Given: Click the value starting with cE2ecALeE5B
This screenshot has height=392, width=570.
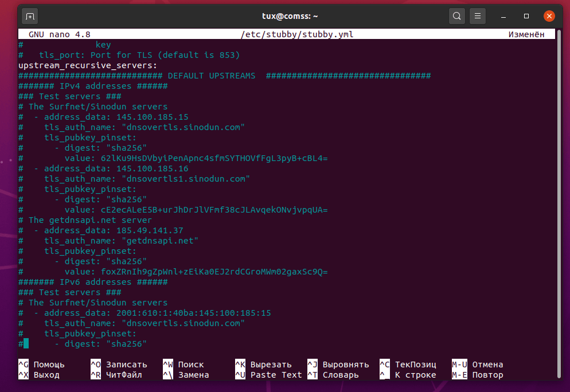Looking at the screenshot, I should [214, 210].
